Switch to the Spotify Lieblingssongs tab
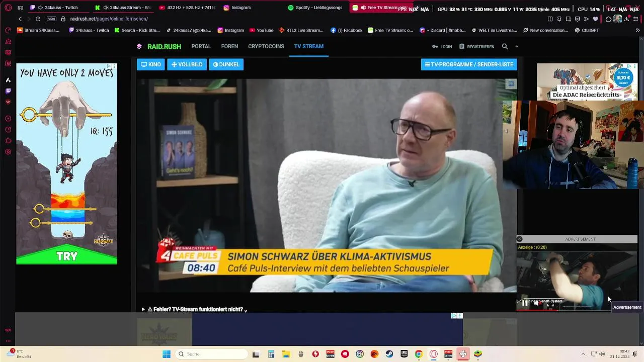Screen dimensions: 644x362 point(315,8)
